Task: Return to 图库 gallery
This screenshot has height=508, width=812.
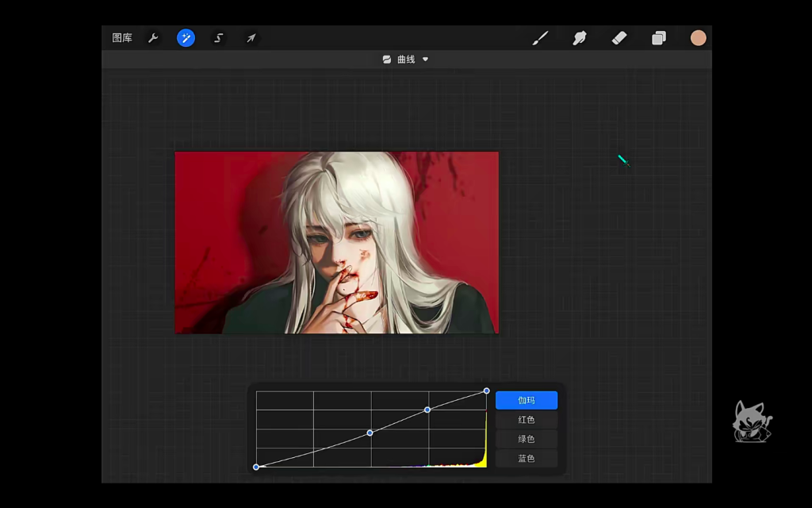Action: coord(122,38)
